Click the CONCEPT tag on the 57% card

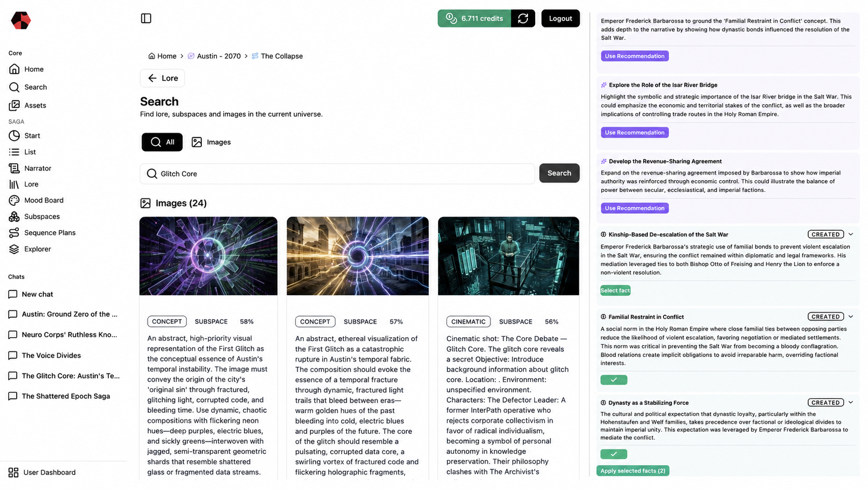tap(315, 322)
